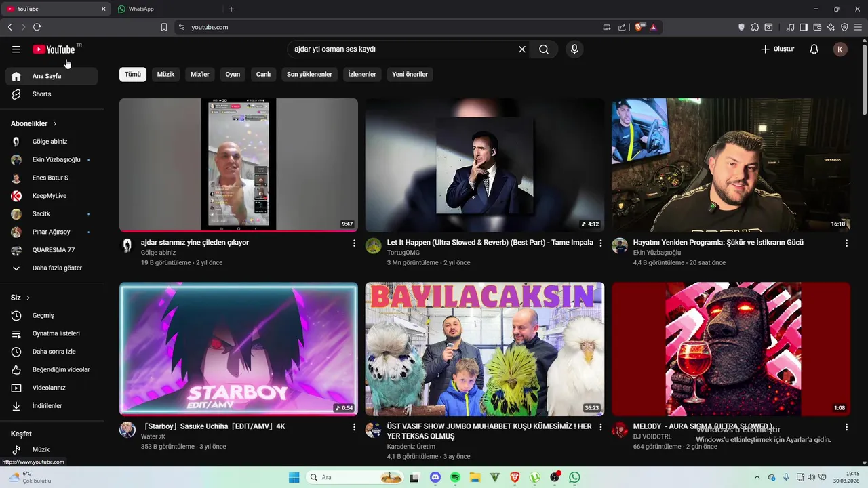This screenshot has height=488, width=868.
Task: Open Discord from the taskbar
Action: [435, 477]
